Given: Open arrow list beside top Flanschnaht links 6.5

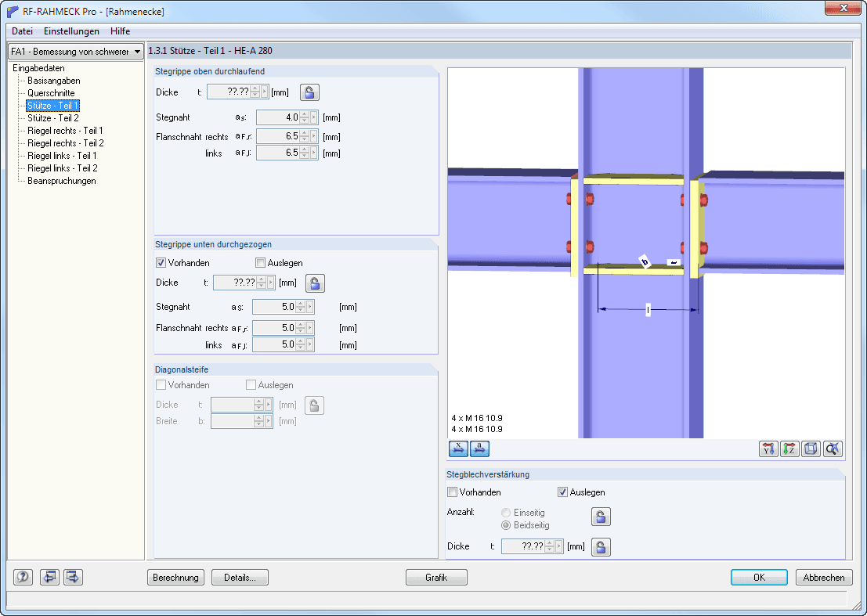Looking at the screenshot, I should pos(314,153).
